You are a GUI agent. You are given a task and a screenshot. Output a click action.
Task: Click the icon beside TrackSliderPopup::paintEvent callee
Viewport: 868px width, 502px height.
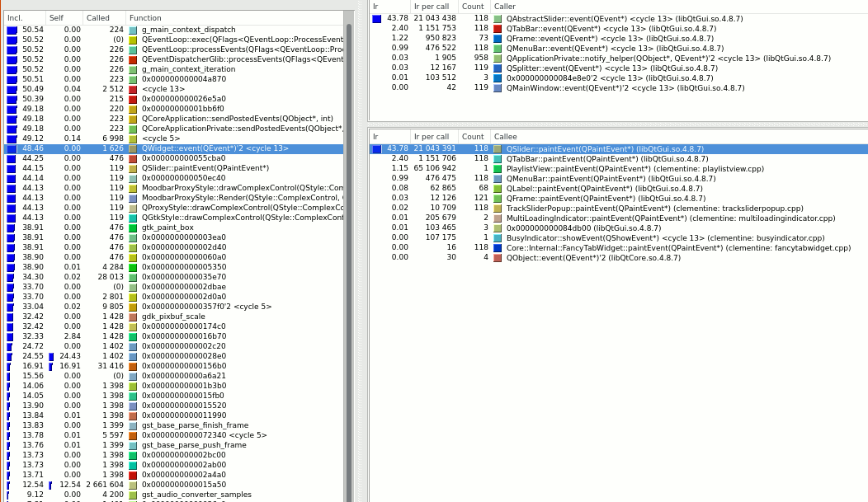pos(498,209)
